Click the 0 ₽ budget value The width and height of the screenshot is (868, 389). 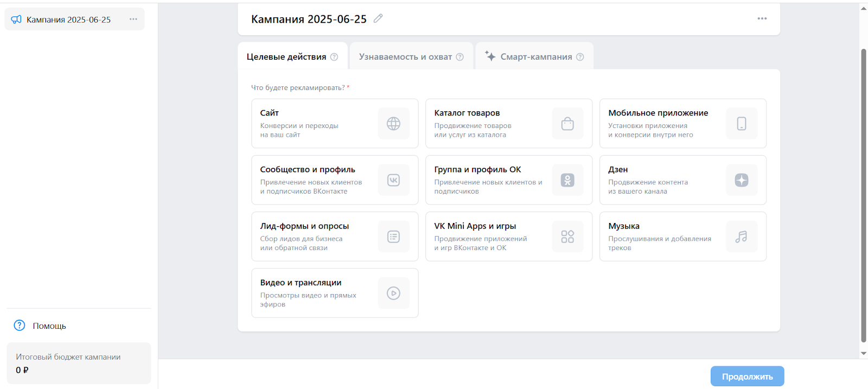(x=22, y=370)
